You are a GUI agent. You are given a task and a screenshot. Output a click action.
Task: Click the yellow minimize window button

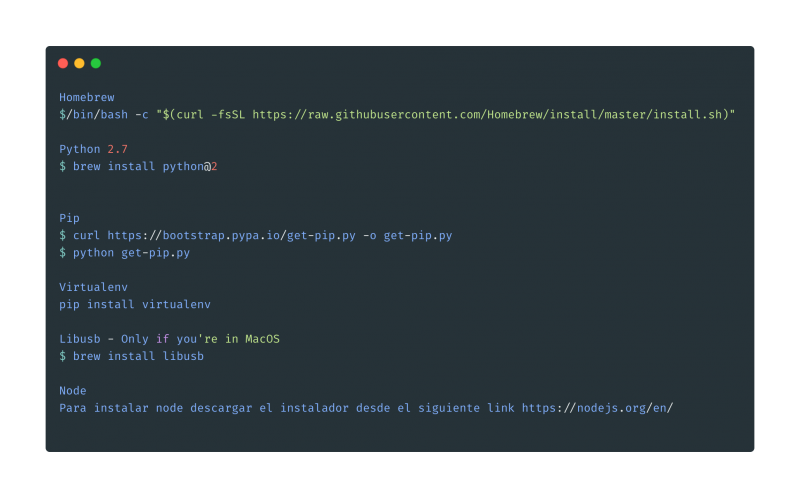[79, 63]
